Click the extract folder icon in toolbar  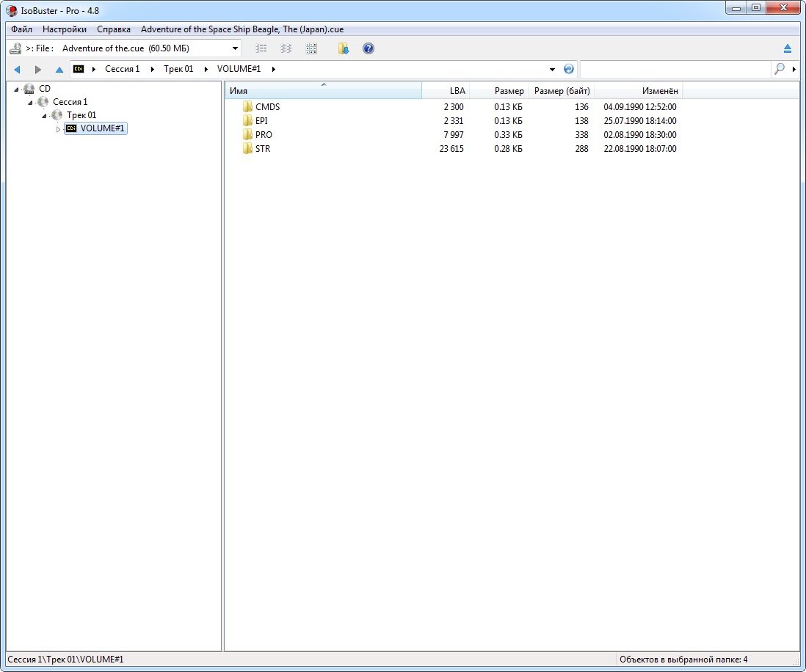(x=344, y=48)
